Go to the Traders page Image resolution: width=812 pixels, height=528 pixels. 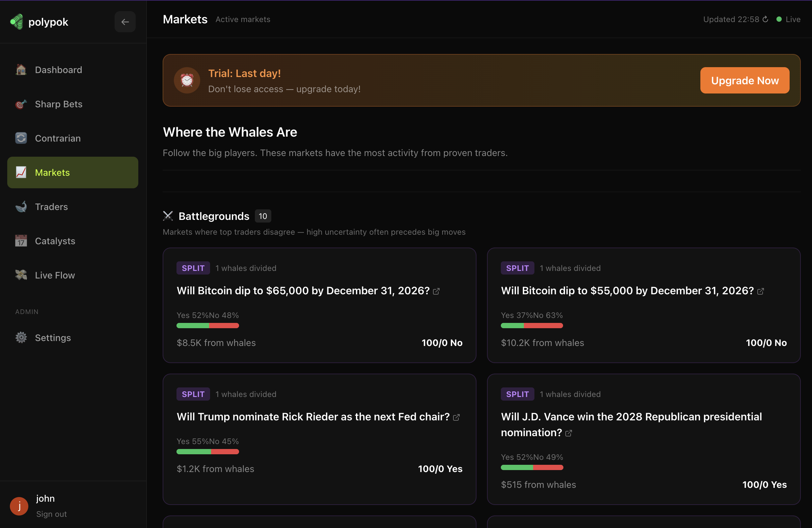click(x=51, y=207)
